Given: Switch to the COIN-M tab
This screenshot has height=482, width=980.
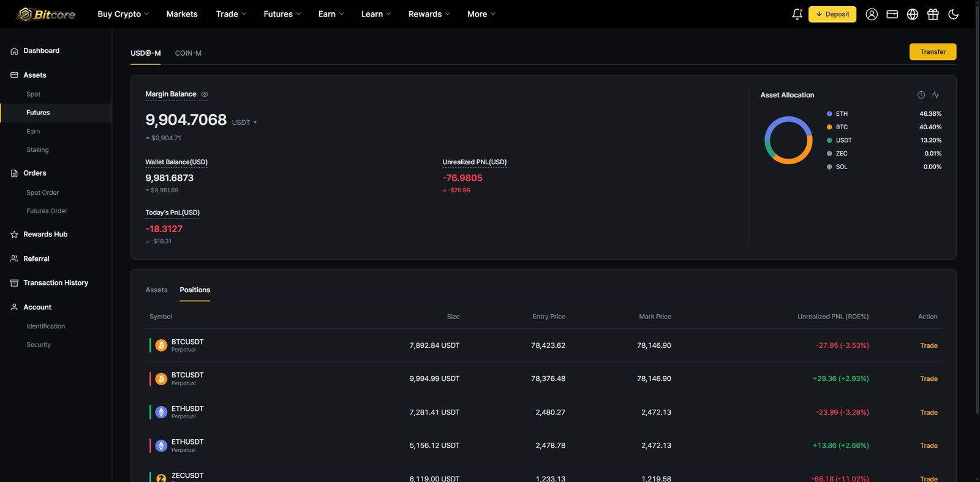Looking at the screenshot, I should pyautogui.click(x=188, y=53).
